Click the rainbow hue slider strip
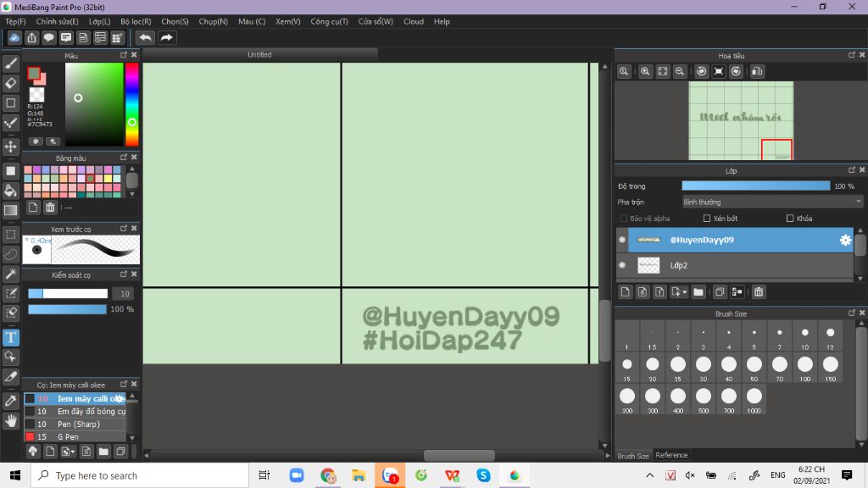 (131, 104)
